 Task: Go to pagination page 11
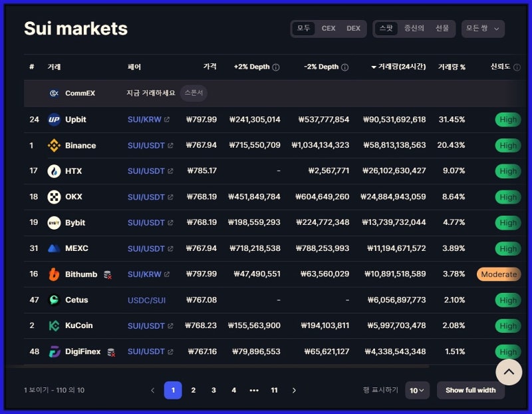(274, 390)
